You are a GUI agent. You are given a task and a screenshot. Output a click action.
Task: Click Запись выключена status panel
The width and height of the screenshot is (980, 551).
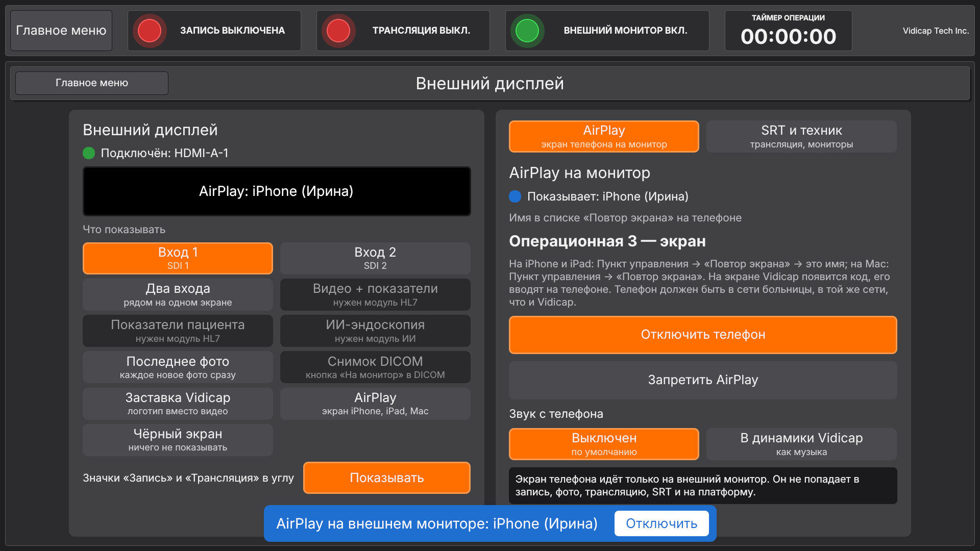click(214, 31)
